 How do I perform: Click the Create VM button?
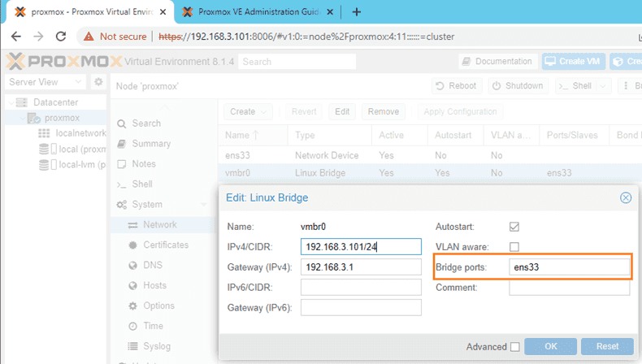(574, 62)
